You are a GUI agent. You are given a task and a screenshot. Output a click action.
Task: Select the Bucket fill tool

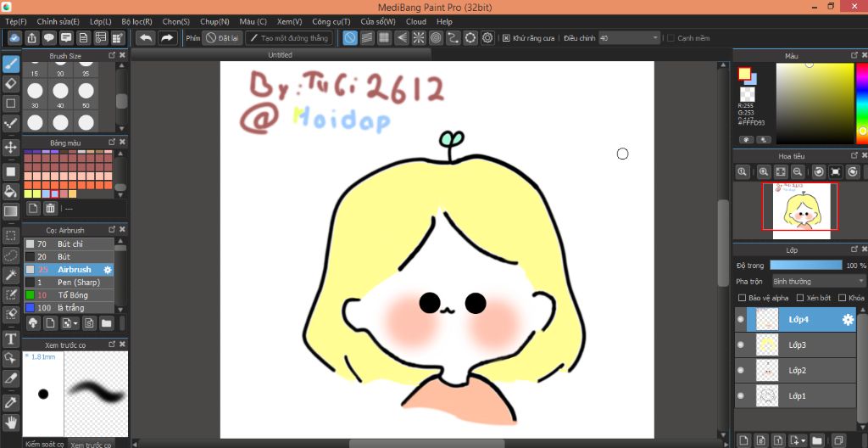[x=10, y=191]
